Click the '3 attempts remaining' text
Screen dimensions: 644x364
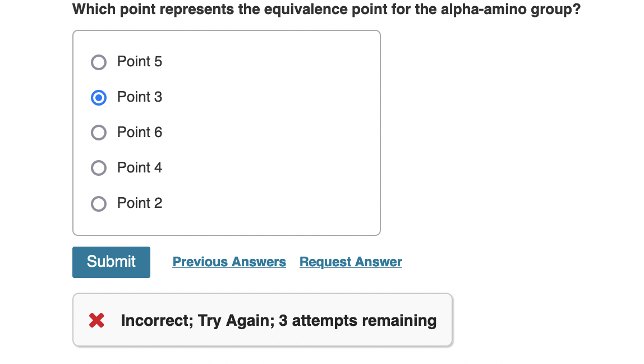[x=365, y=320]
